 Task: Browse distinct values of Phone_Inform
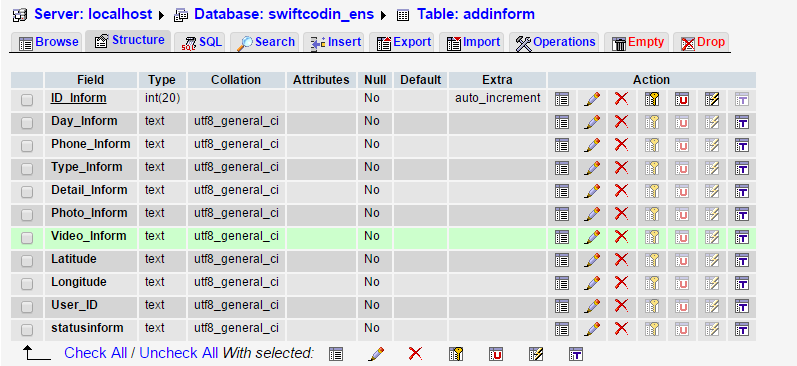[x=562, y=145]
